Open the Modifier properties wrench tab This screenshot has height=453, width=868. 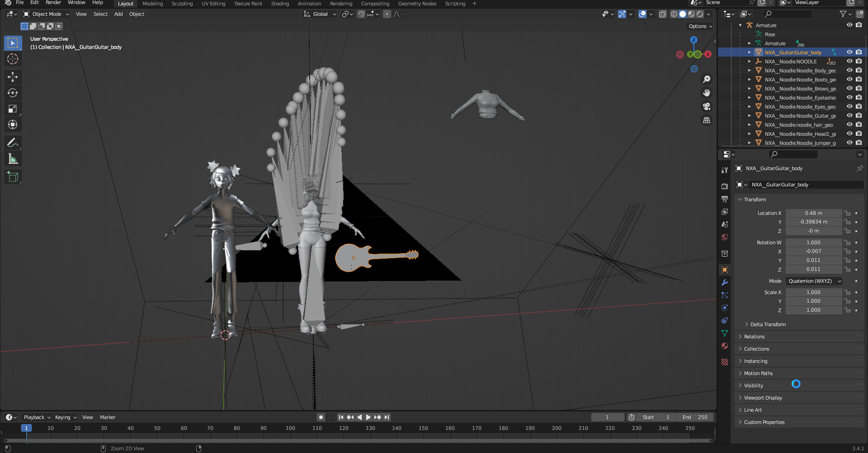pos(725,282)
